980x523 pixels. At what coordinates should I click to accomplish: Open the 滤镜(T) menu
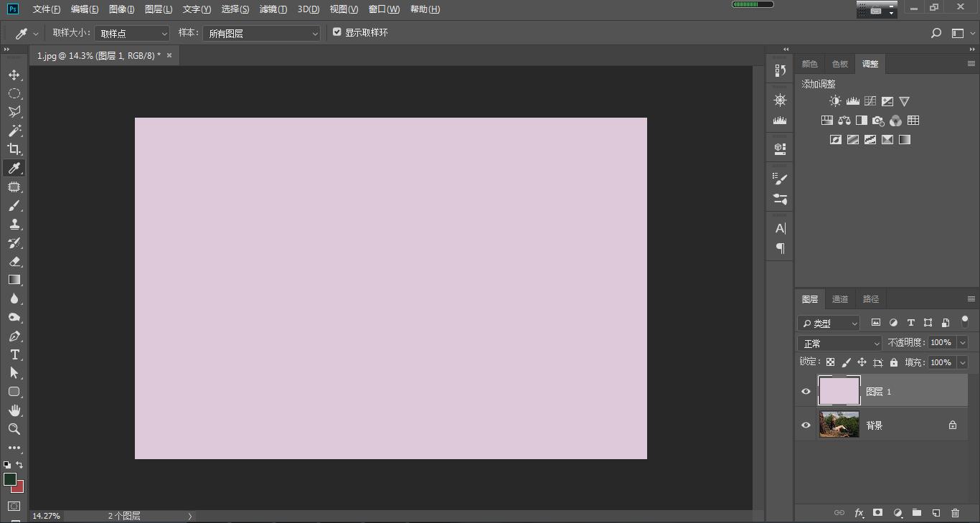point(273,9)
